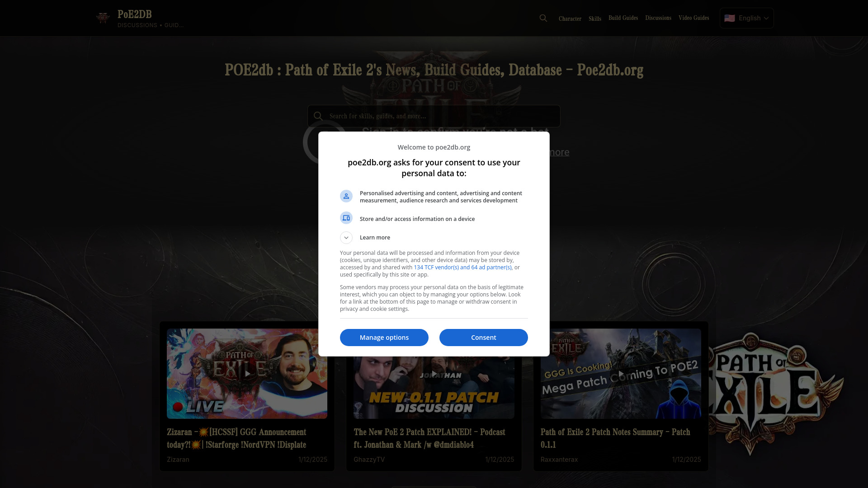The height and width of the screenshot is (488, 868).
Task: Click the Skills menu icon
Action: (594, 18)
